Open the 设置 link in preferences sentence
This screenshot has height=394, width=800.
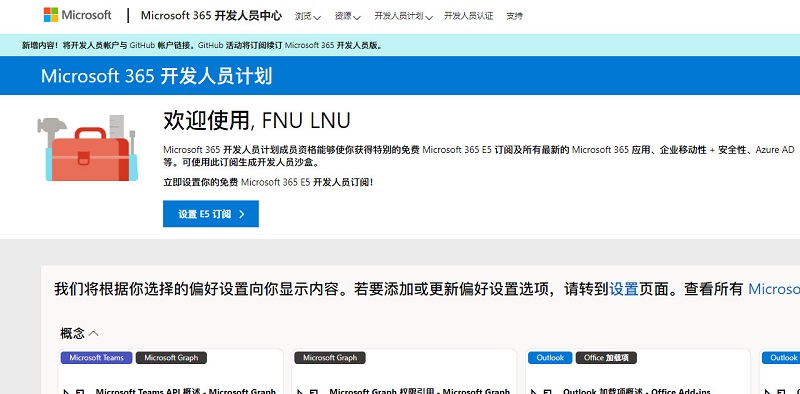[624, 289]
